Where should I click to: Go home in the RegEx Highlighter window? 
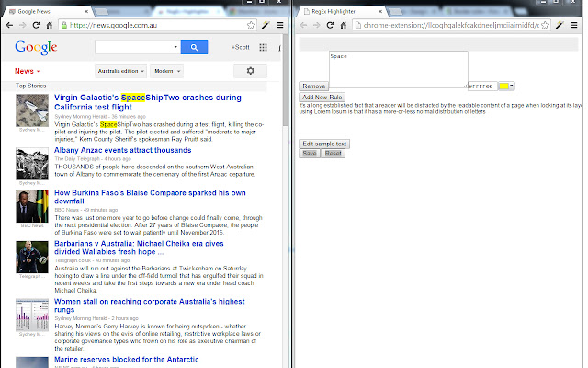[343, 25]
